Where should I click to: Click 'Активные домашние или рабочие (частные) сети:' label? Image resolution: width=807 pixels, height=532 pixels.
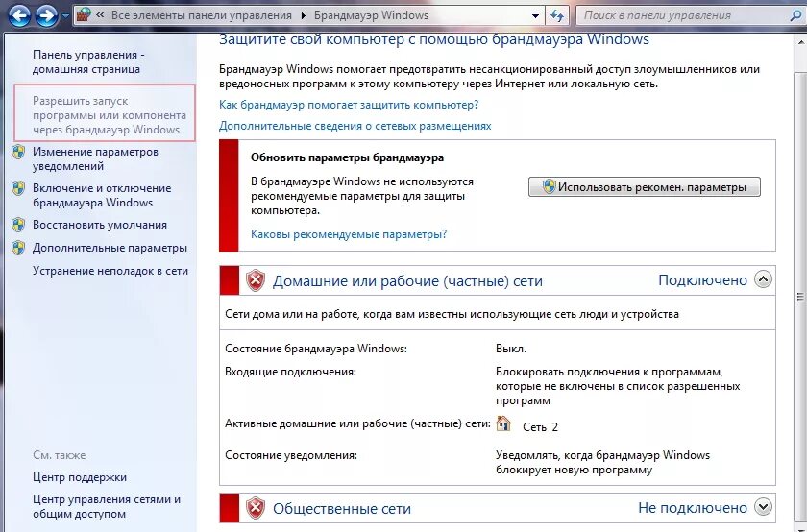pos(357,423)
